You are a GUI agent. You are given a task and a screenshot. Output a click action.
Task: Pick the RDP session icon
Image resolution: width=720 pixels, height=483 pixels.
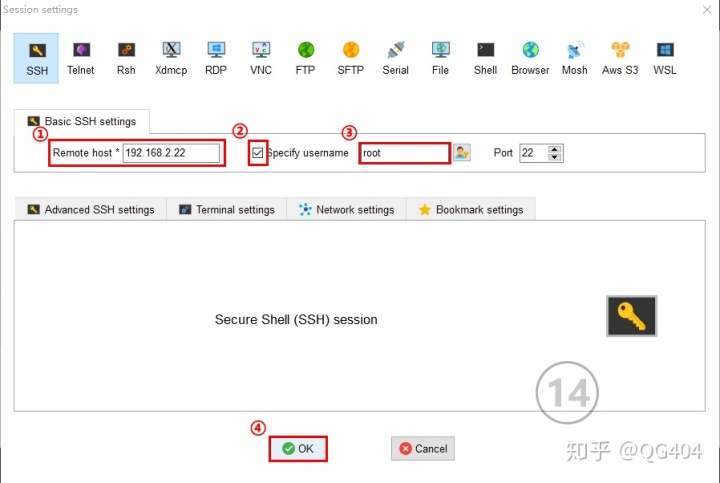(x=216, y=58)
